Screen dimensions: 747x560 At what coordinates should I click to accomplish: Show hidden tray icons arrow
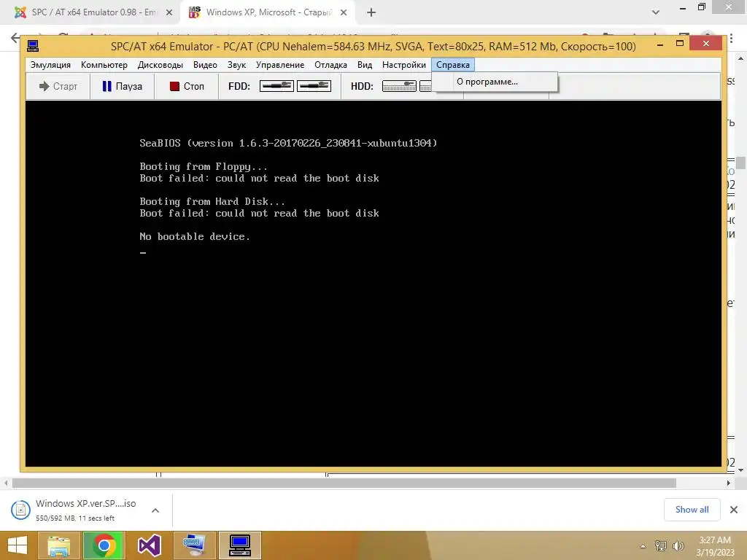(643, 546)
